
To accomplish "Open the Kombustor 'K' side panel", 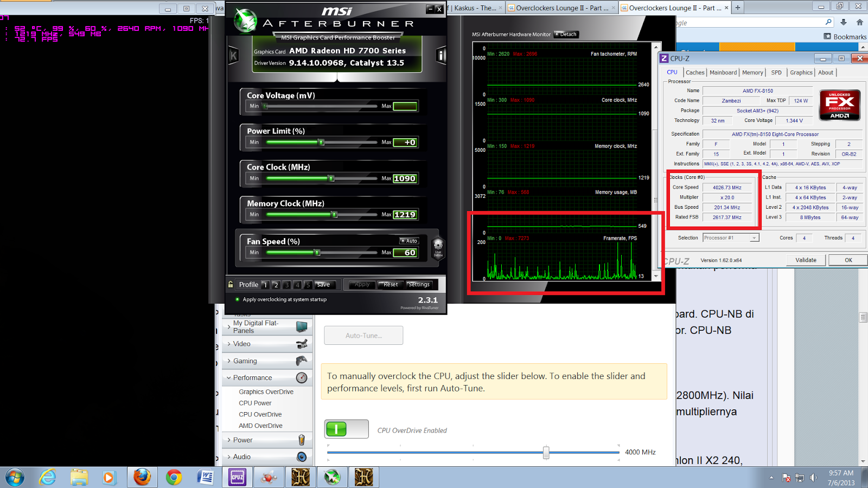I will point(233,55).
